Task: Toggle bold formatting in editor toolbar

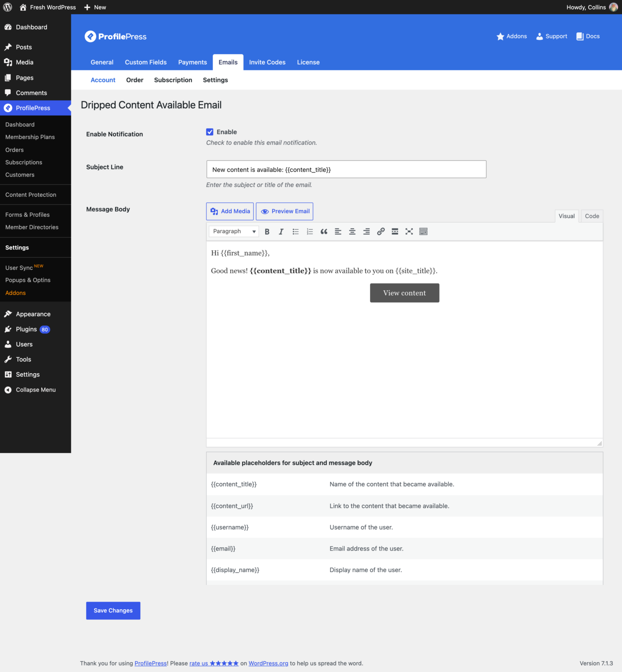Action: coord(267,232)
